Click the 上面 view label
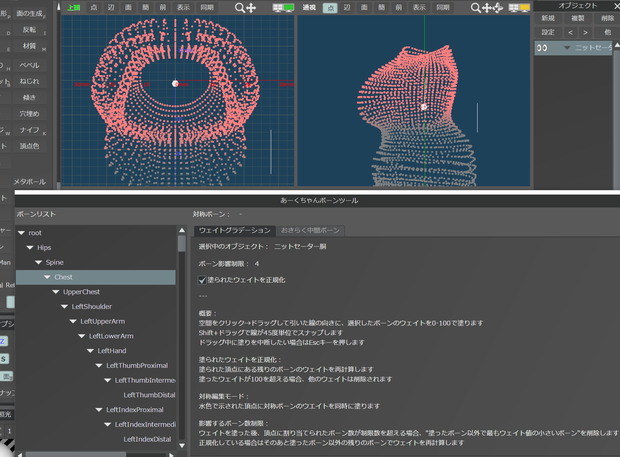620x457 pixels. (74, 8)
